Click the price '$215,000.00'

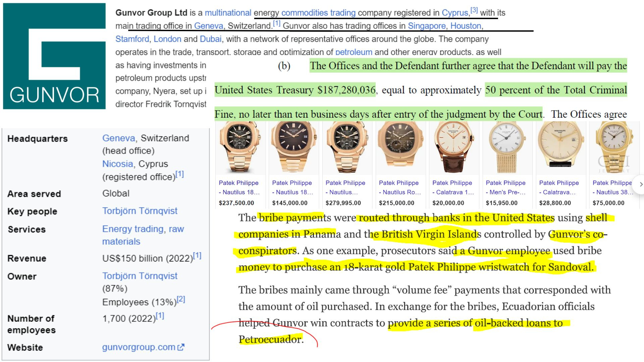coord(397,203)
